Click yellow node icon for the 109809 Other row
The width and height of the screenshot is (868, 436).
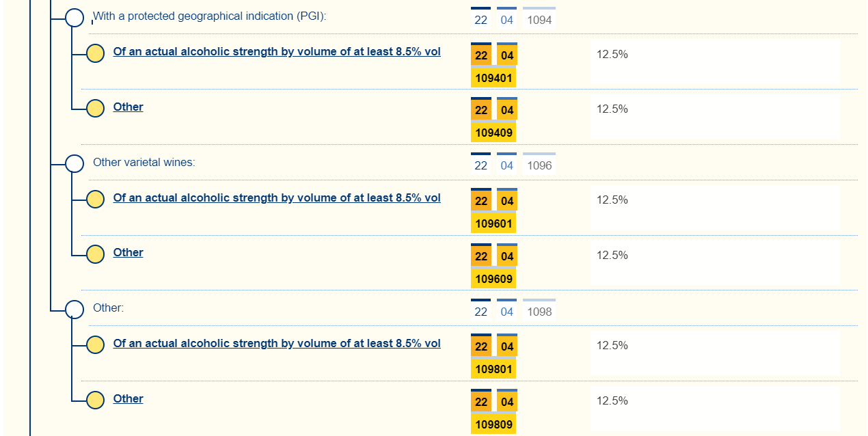click(95, 400)
